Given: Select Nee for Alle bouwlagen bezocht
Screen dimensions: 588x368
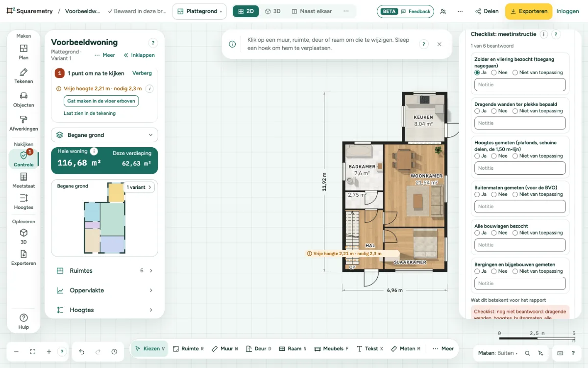Looking at the screenshot, I should [x=500, y=233].
